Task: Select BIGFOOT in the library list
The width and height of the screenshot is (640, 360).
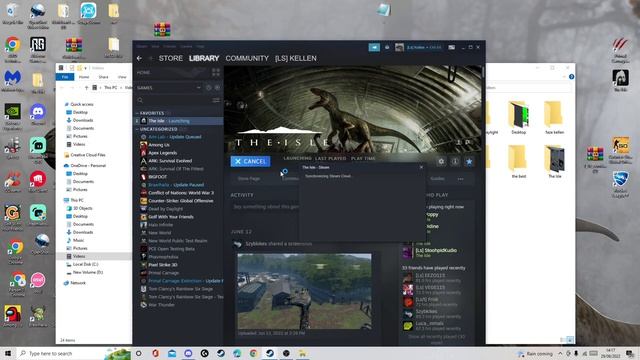Action: 158,177
